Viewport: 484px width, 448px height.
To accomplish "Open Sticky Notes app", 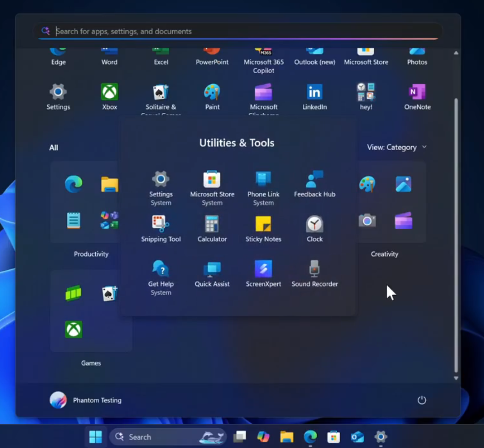I will (x=263, y=228).
